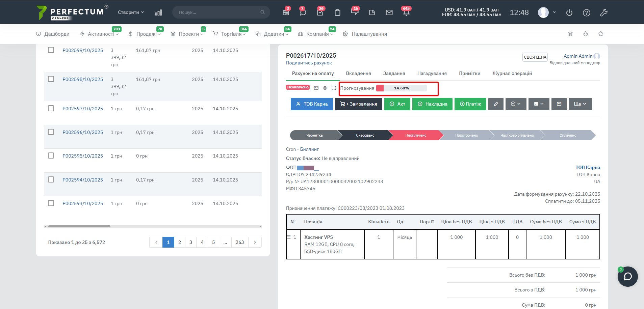Click the Прогнозування 14.68% progress bar
The height and width of the screenshot is (309, 644).
point(401,88)
